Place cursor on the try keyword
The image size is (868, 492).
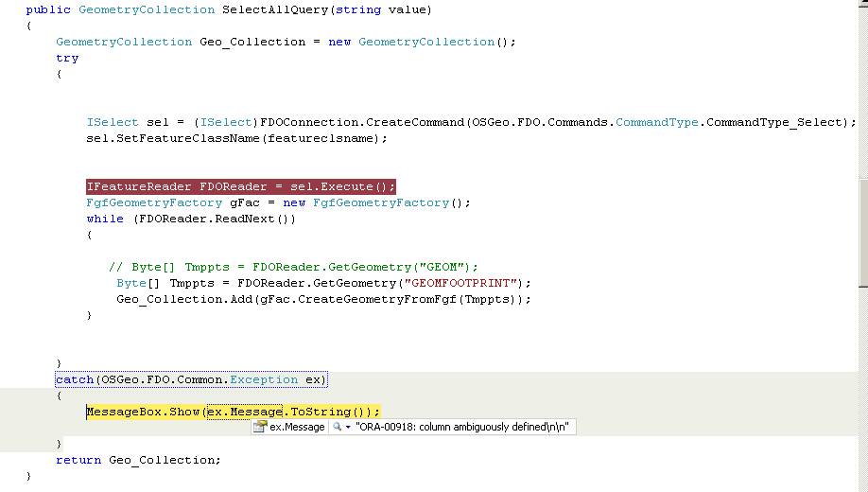(x=67, y=58)
